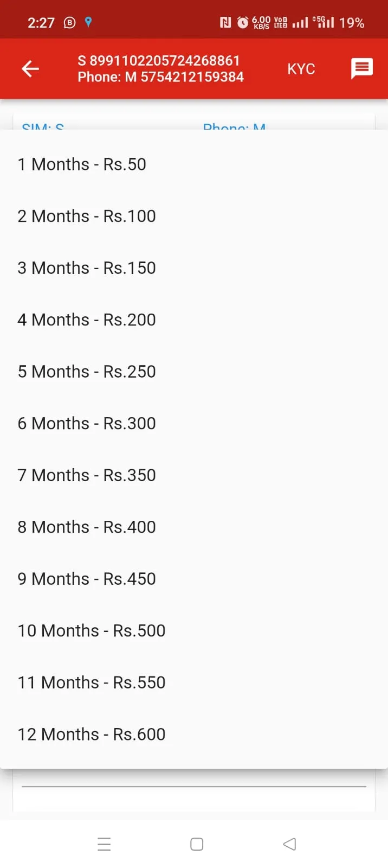Pick 5 Months - Rs.250 plan
Image resolution: width=388 pixels, height=868 pixels.
point(194,372)
